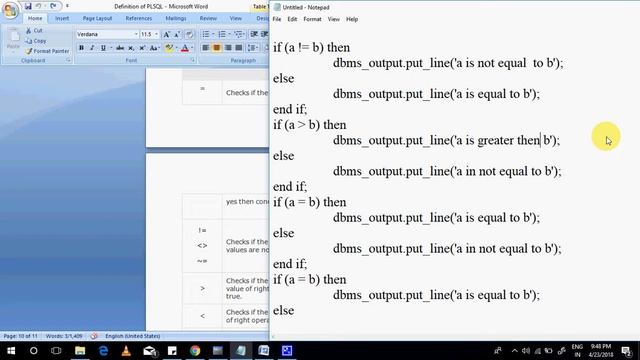Clear formatting with the eraser icon

pyautogui.click(x=189, y=35)
